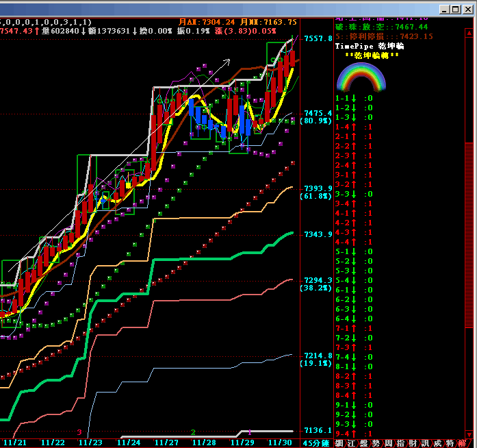Viewport: 477px width, 448px height.
Task: Click the rainbow icon in the side panel
Action: pos(361,77)
